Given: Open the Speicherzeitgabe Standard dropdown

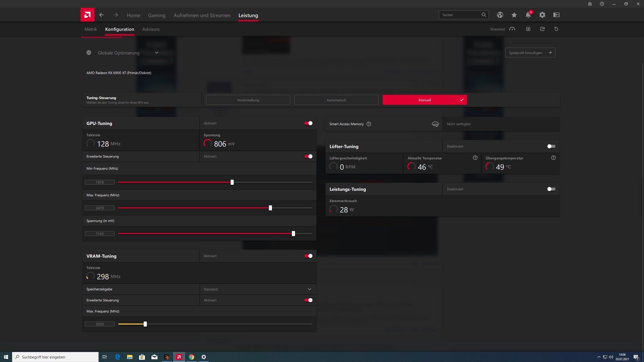Looking at the screenshot, I should [258, 289].
